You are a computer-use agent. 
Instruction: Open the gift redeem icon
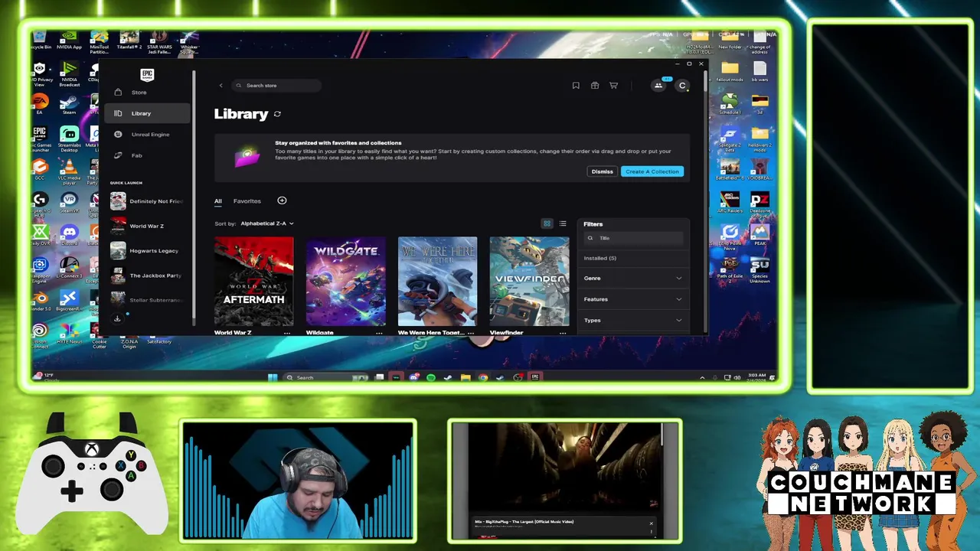[x=595, y=86]
